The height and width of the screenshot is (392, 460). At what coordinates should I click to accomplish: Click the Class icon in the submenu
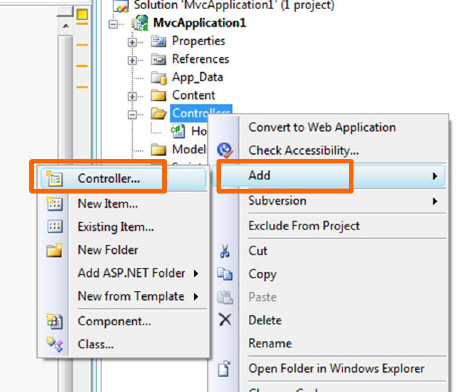coord(54,344)
